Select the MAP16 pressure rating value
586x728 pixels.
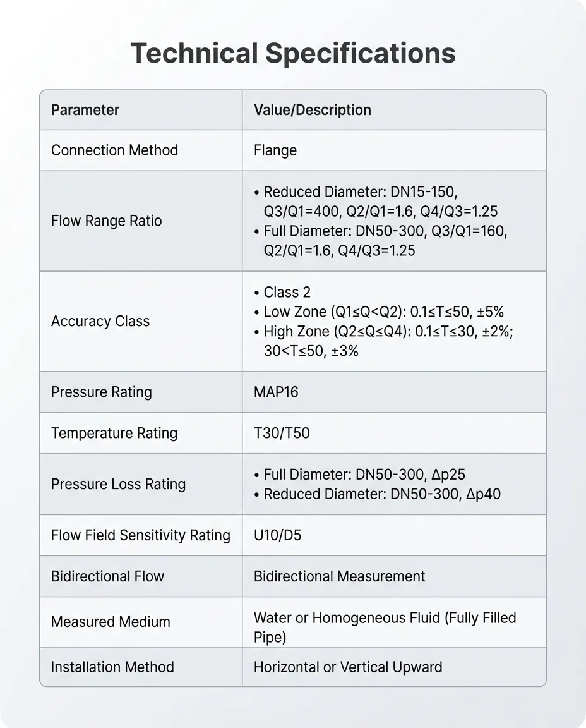pyautogui.click(x=276, y=392)
